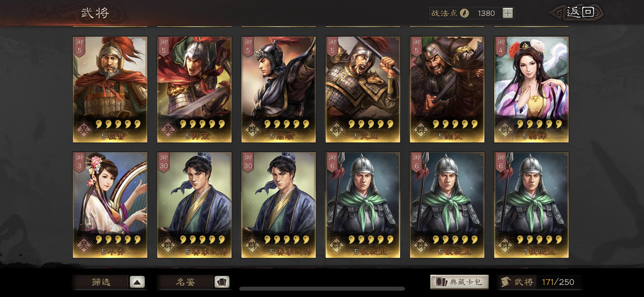Choose the 高顺 general card
This screenshot has width=644, height=297.
pos(279,89)
